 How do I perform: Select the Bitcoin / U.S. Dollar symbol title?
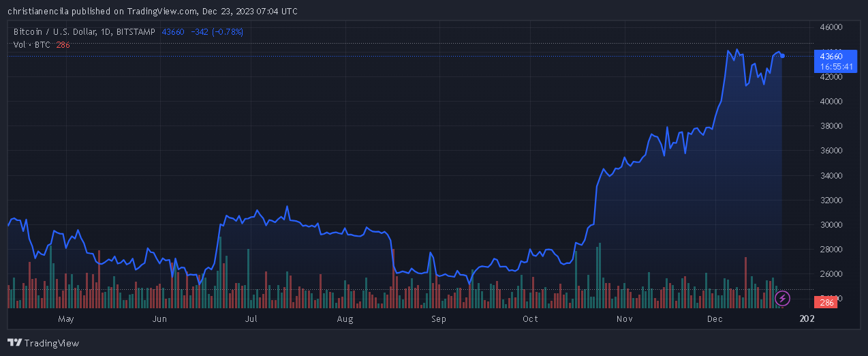[x=84, y=31]
